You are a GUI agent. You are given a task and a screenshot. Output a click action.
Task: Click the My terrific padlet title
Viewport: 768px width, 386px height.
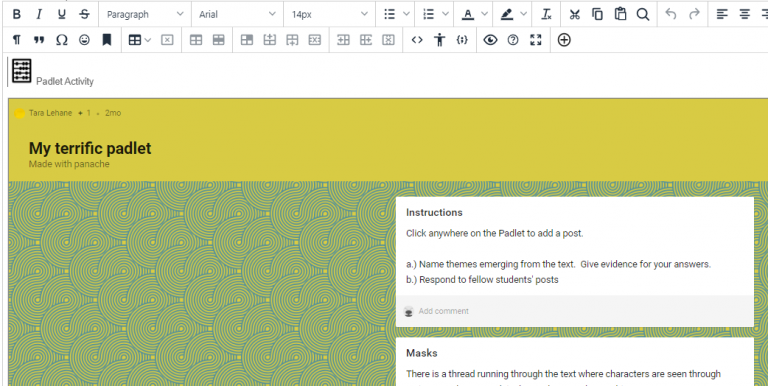90,148
